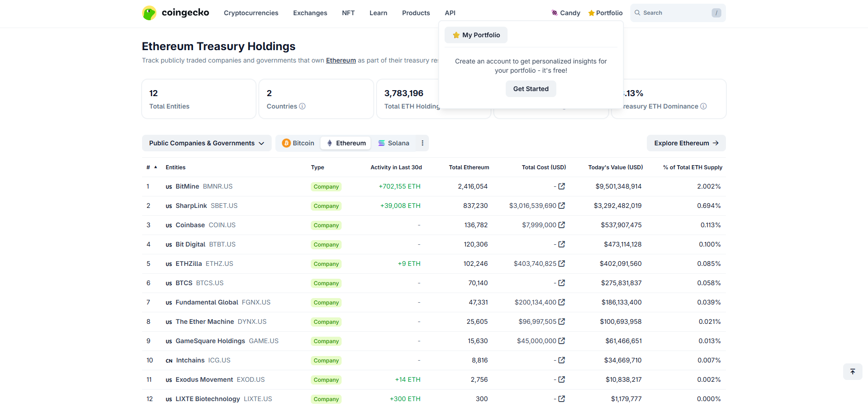Open Fundamental Global cost source icon
868x408 pixels.
pos(561,302)
